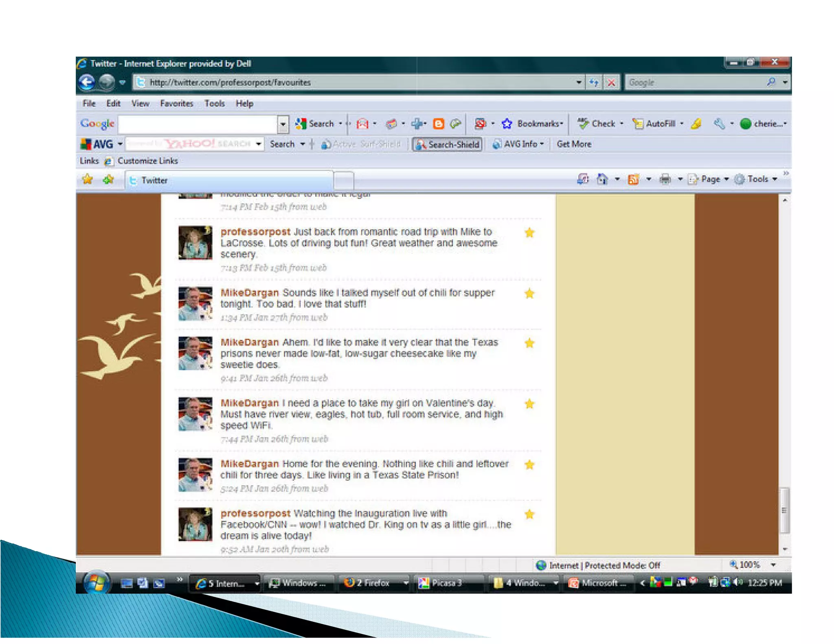Viewport: 834px width, 644px height.
Task: Open the AVG Search button dropdown arrow
Action: (x=303, y=144)
